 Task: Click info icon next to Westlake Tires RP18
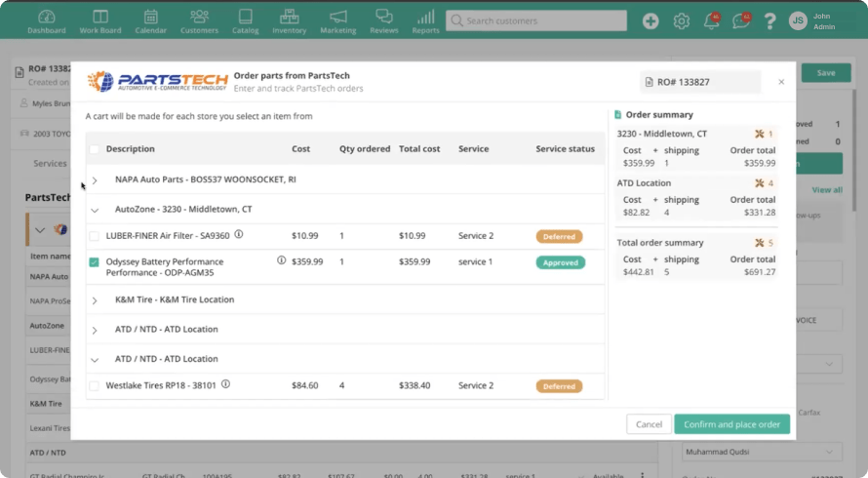(225, 383)
